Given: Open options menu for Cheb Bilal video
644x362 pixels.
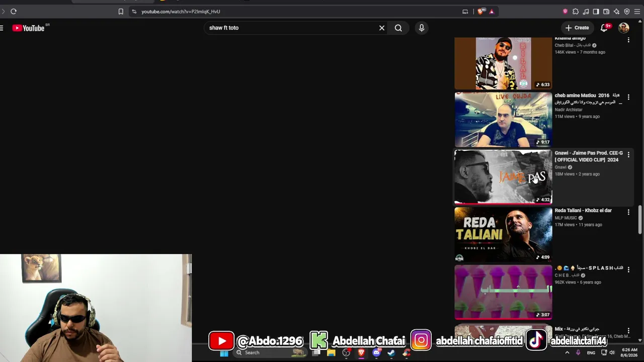Looking at the screenshot, I should pos(628,40).
